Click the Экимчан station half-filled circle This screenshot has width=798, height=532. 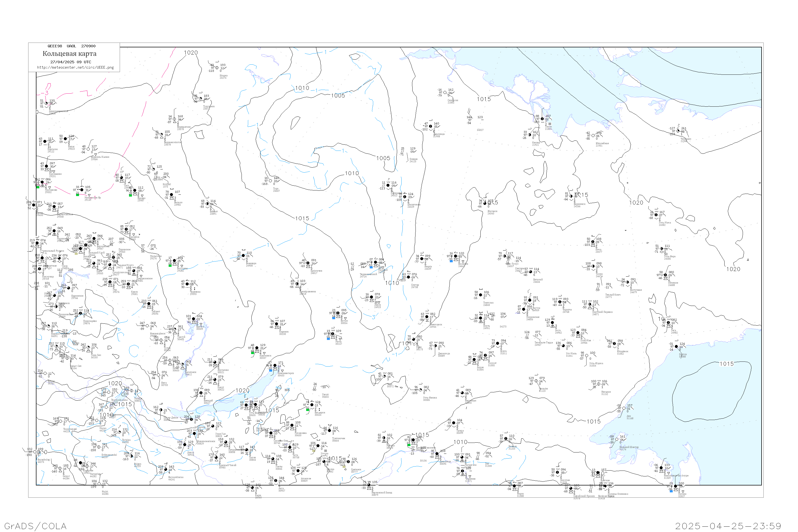tap(558, 472)
